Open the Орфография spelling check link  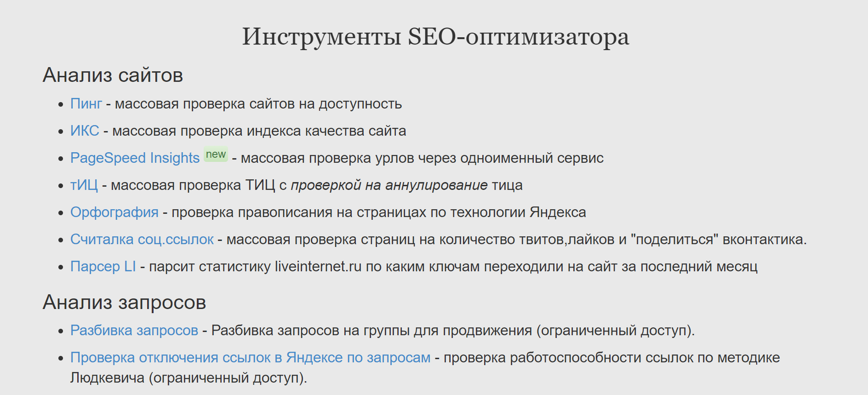click(x=114, y=212)
